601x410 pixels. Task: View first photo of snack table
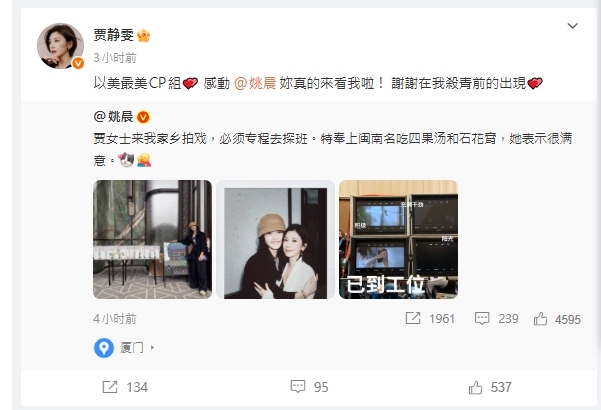click(x=152, y=239)
